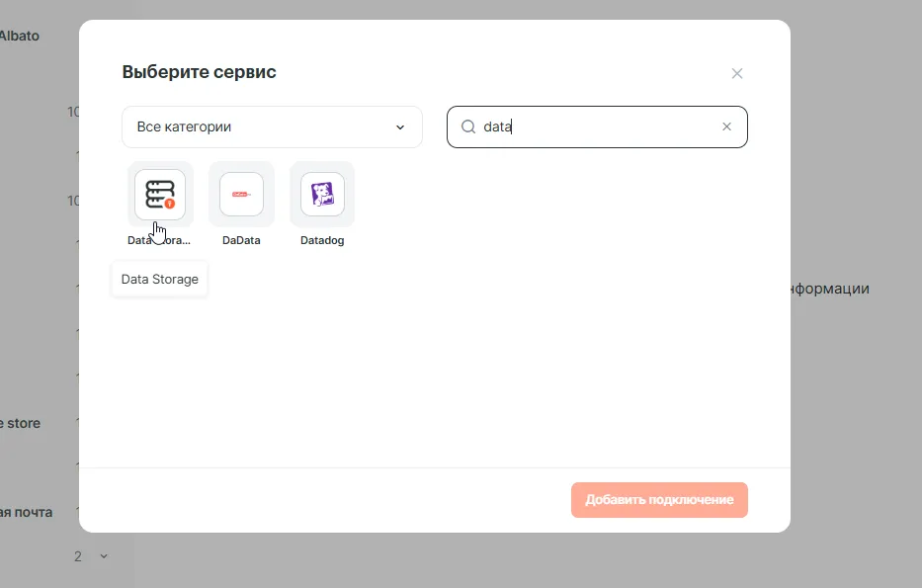The width and height of the screenshot is (922, 588).
Task: Click the chevron arrow in category dropdown
Action: coord(400,127)
